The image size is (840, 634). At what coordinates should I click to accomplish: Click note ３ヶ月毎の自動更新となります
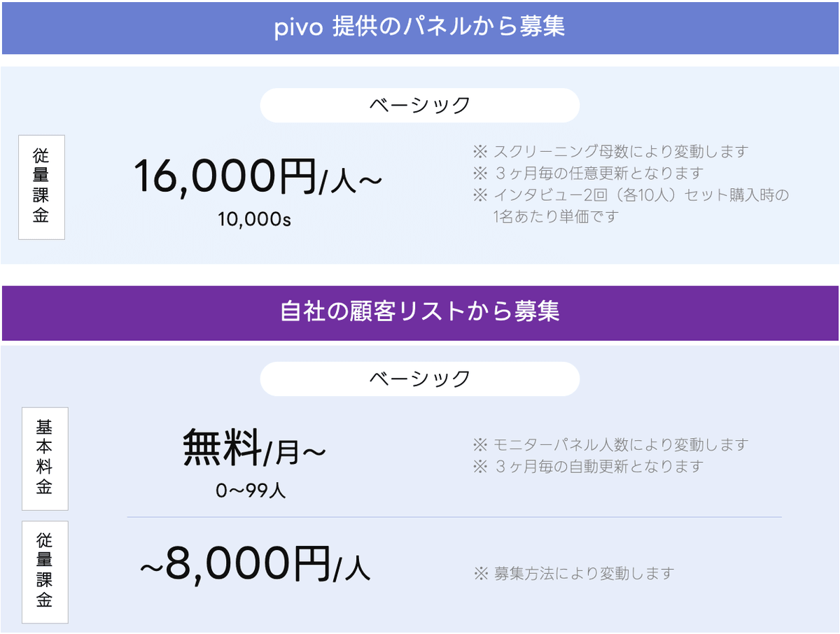coord(588,466)
